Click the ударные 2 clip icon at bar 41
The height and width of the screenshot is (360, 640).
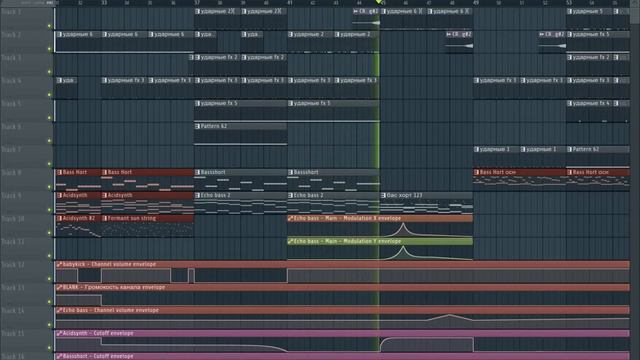point(291,34)
